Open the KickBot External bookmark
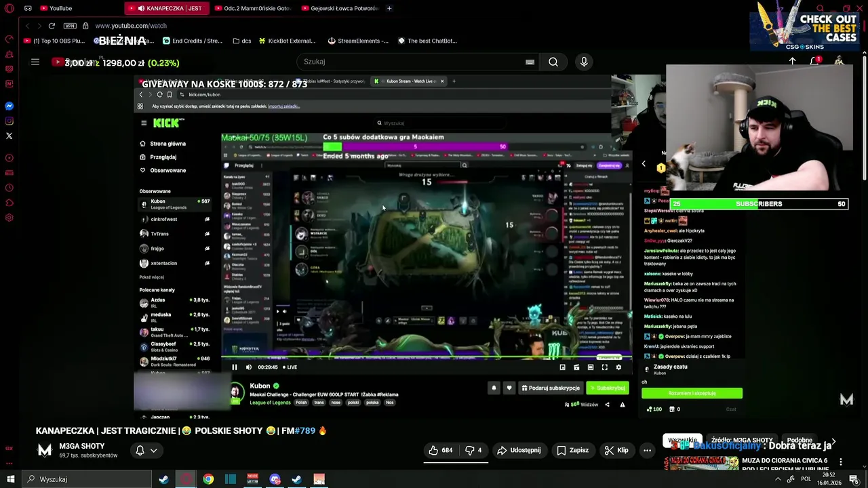 [287, 41]
